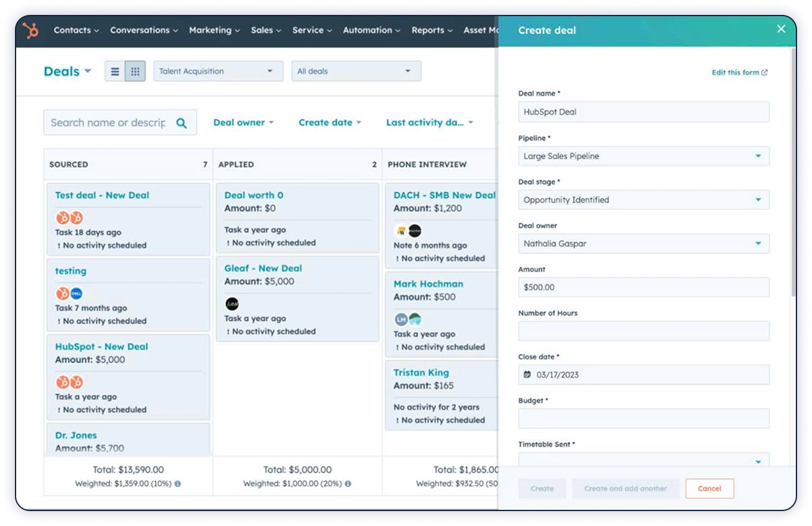
Task: Open the All deals view dropdown
Action: click(356, 72)
